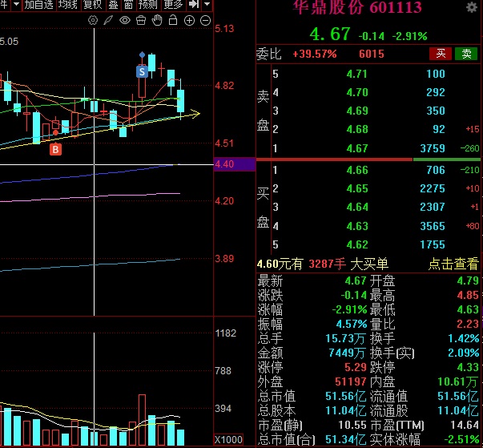Viewport: 483px width, 448px height.
Task: Click 3287手 large buy order text
Action: [x=327, y=264]
